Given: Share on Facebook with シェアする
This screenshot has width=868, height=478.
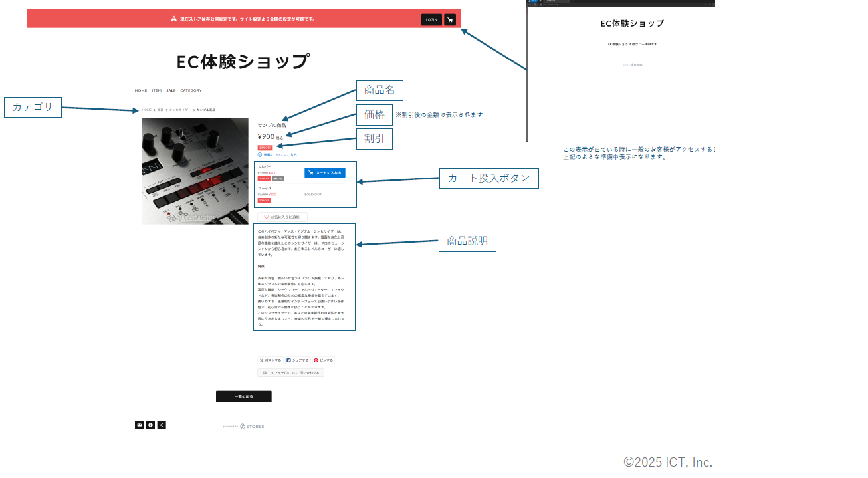Looking at the screenshot, I should 297,360.
